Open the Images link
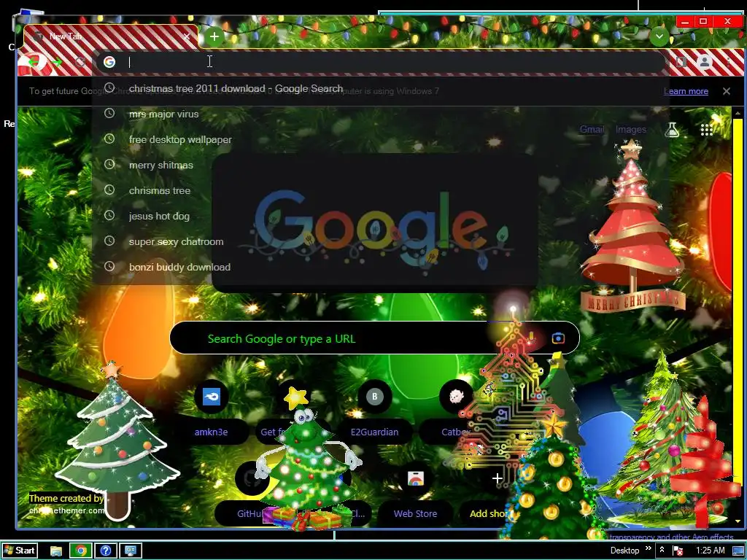Image resolution: width=747 pixels, height=560 pixels. [x=631, y=129]
